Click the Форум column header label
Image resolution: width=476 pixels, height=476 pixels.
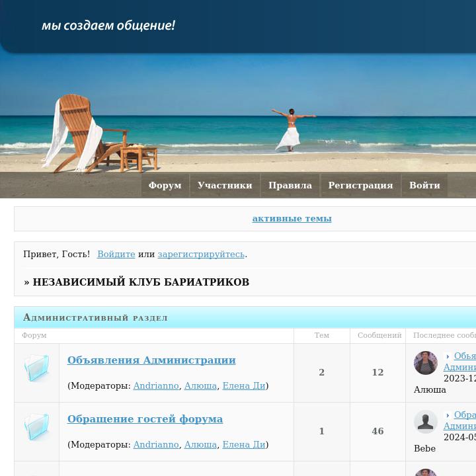(x=34, y=336)
